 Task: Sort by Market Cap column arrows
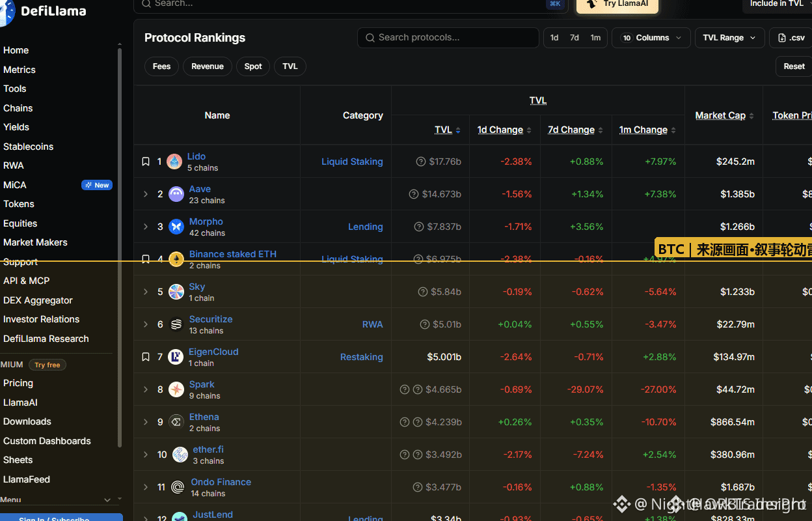751,116
